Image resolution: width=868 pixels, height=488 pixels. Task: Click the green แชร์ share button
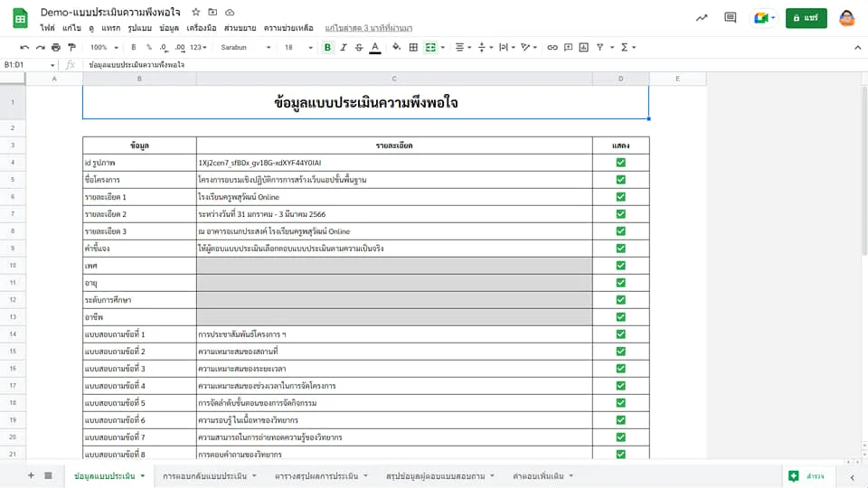pyautogui.click(x=806, y=18)
